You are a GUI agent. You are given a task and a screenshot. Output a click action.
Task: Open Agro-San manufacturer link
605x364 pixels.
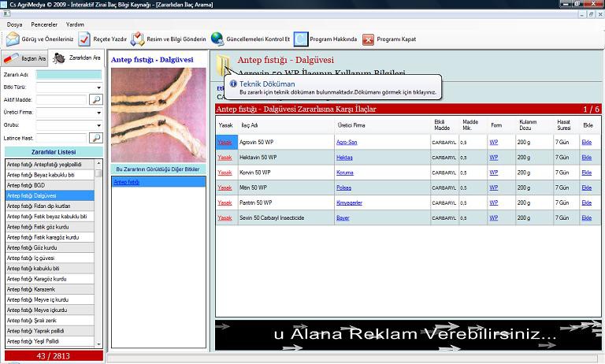pyautogui.click(x=347, y=142)
